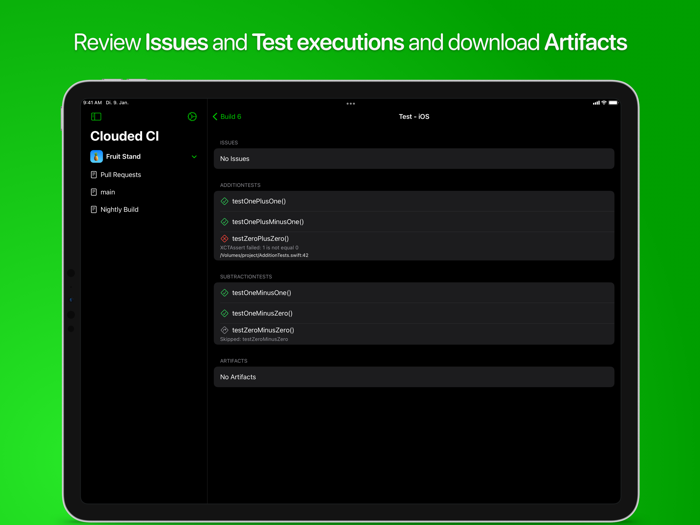
Task: Click passed icon beside testOneMinusZero()
Action: coord(225,313)
